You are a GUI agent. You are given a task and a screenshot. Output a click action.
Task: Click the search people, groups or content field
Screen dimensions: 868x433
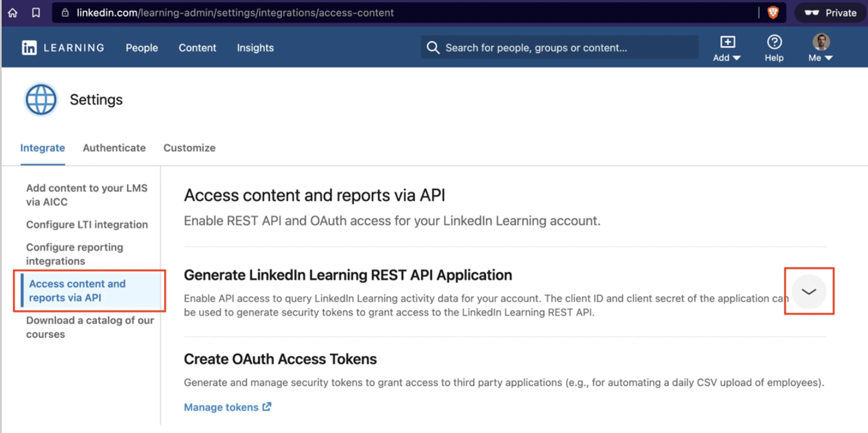(x=563, y=48)
